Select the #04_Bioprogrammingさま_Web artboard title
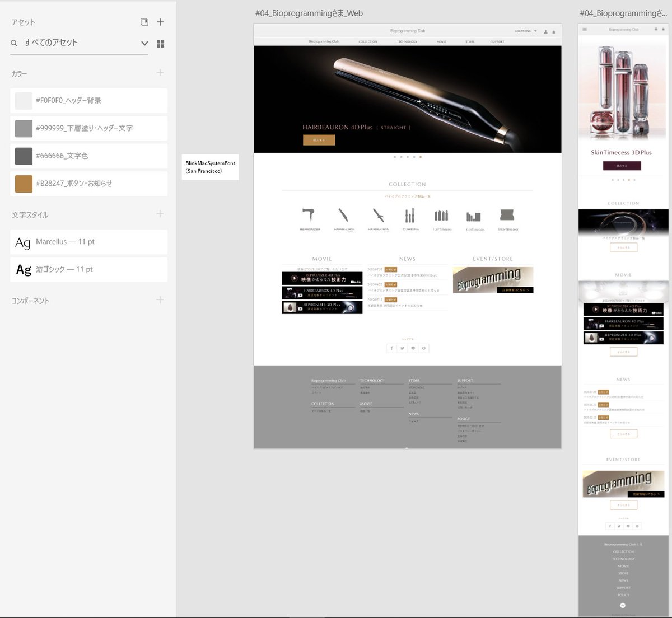Image resolution: width=672 pixels, height=618 pixels. coord(309,13)
